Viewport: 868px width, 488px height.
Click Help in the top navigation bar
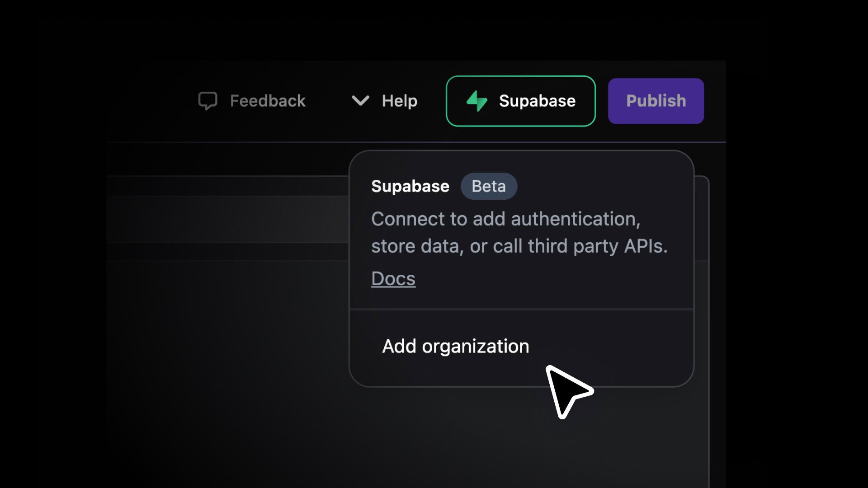click(400, 101)
